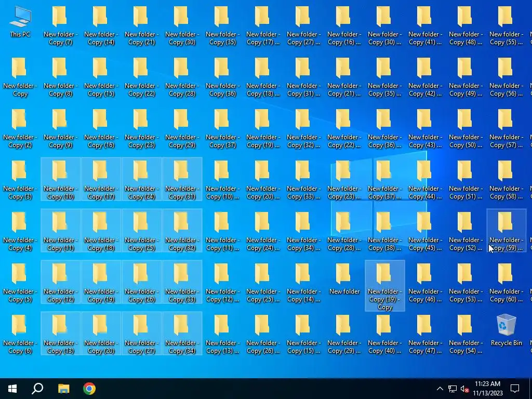Show hidden system tray icons
This screenshot has width=532, height=399.
pos(440,389)
